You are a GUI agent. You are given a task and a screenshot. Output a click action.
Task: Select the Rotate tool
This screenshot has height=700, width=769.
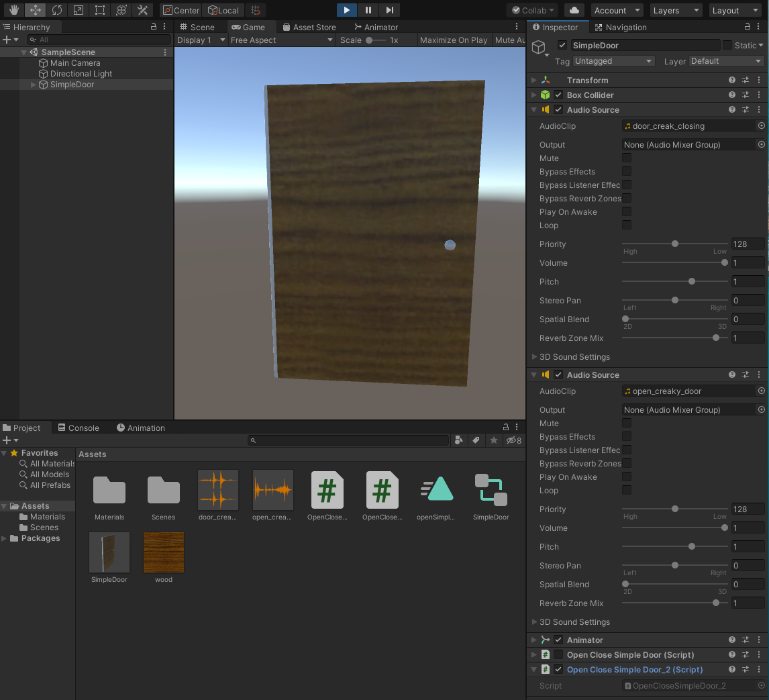(x=57, y=10)
